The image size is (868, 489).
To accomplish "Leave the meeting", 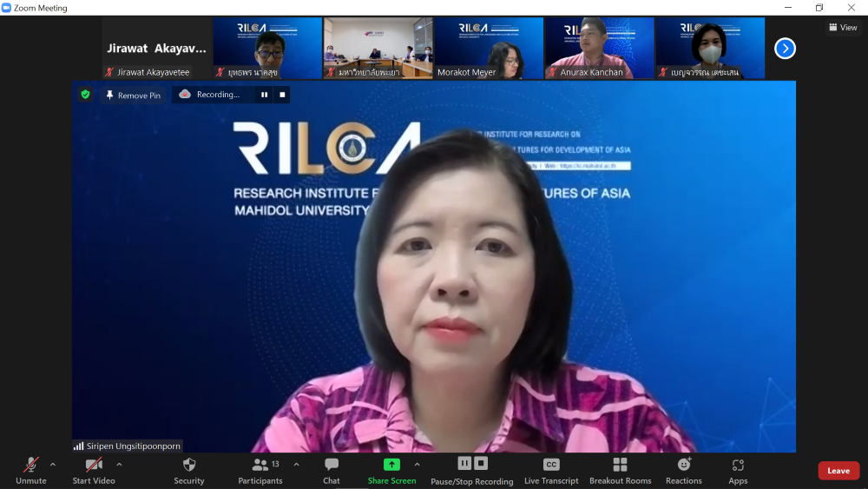I will pyautogui.click(x=838, y=471).
